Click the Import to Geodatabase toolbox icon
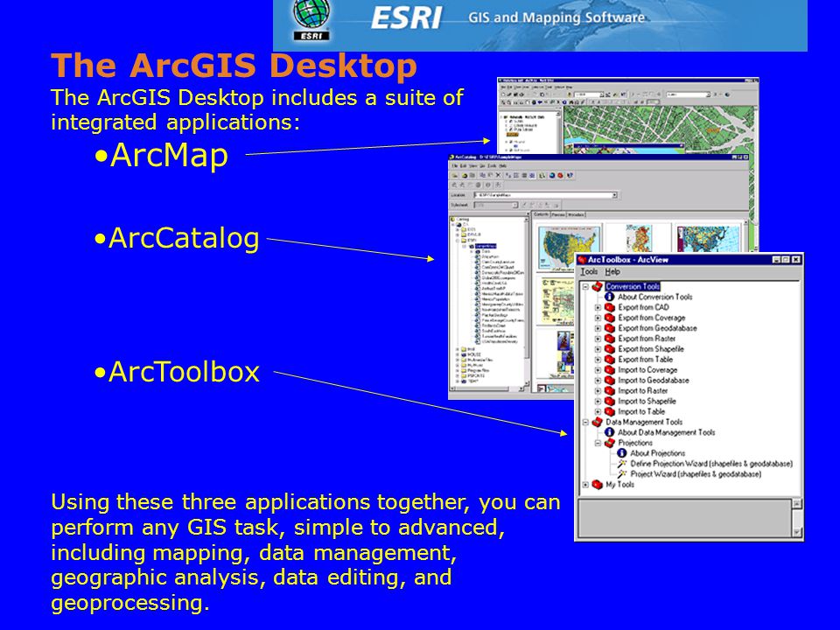The image size is (840, 630). coord(610,381)
